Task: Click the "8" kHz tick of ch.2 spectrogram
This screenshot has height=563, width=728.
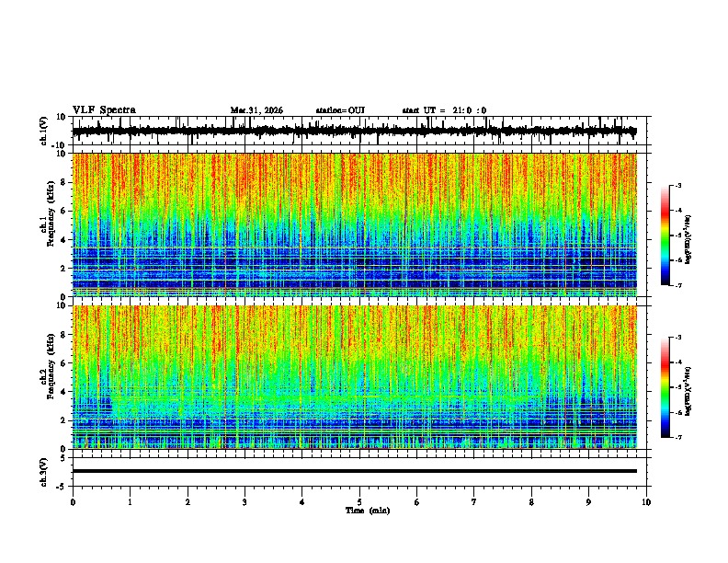Action: click(64, 335)
